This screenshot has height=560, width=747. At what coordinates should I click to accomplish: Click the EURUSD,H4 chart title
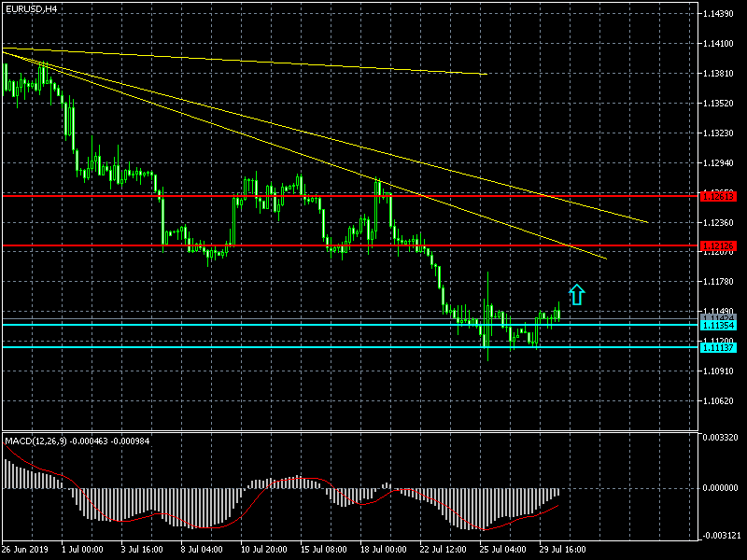32,9
